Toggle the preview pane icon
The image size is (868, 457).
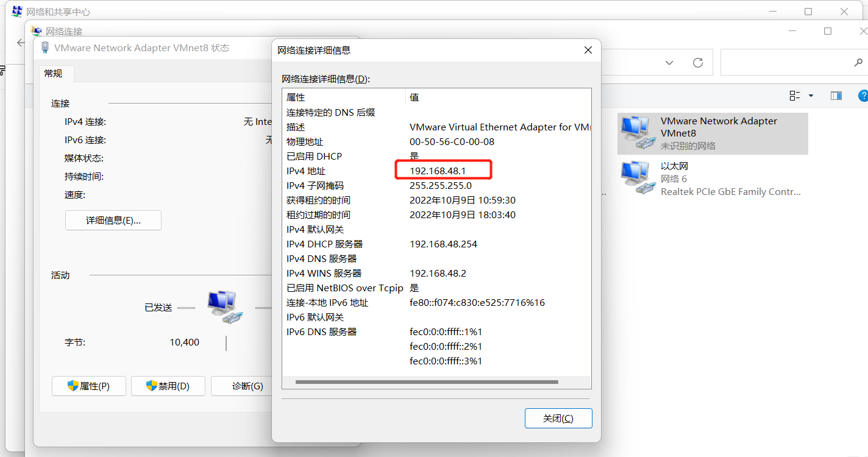836,96
